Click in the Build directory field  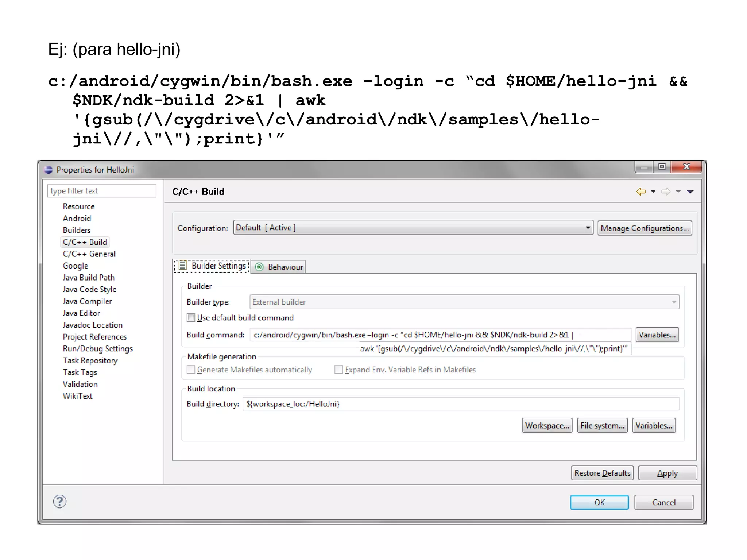[x=461, y=404]
